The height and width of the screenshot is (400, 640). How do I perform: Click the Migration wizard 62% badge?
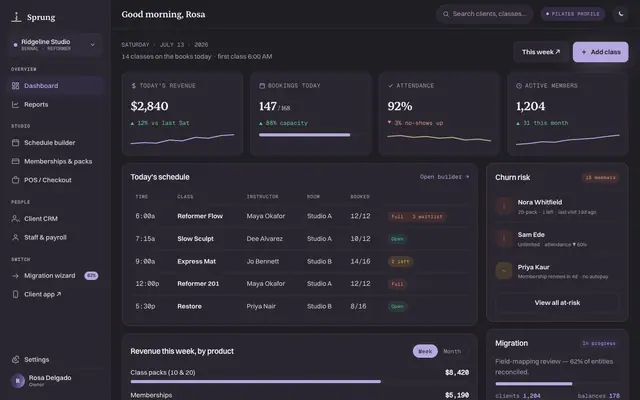[91, 276]
